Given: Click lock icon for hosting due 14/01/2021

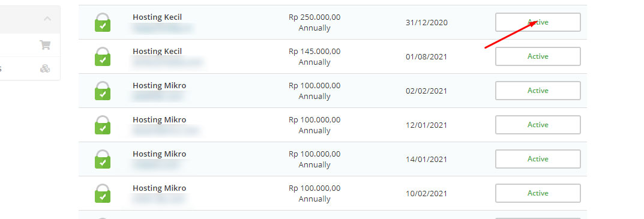Looking at the screenshot, I should 103,158.
